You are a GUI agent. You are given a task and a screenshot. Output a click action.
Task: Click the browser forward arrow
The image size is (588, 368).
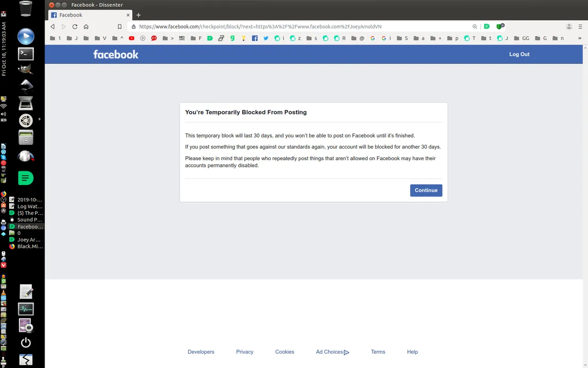[x=64, y=27]
